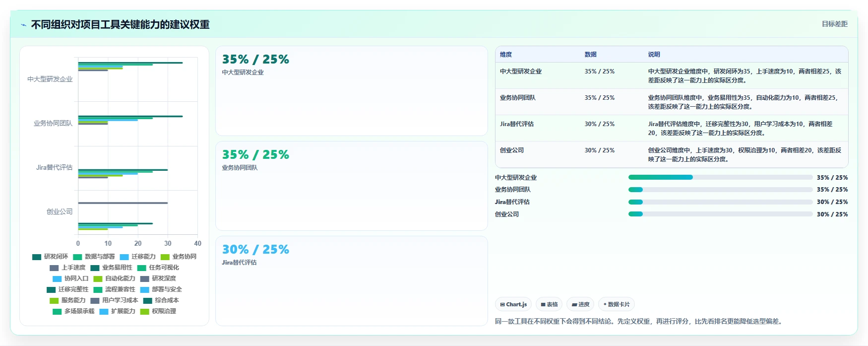Hide the 任务可视化 legend series

[158, 268]
